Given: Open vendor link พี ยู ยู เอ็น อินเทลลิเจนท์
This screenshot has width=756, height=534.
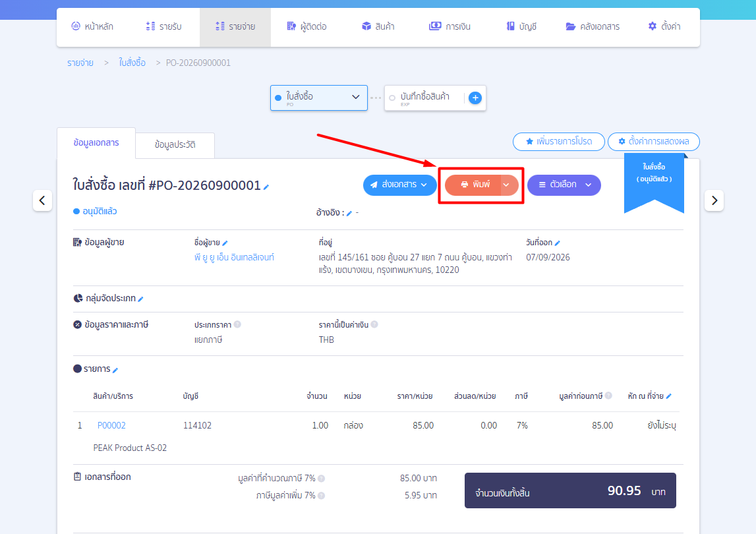Looking at the screenshot, I should click(x=234, y=258).
